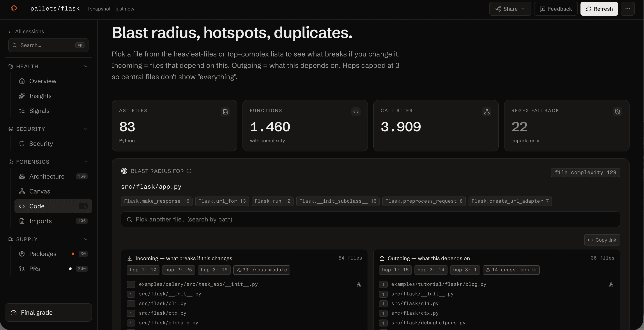Open the Share dropdown
Screen dimensions: 644x330
click(510, 9)
